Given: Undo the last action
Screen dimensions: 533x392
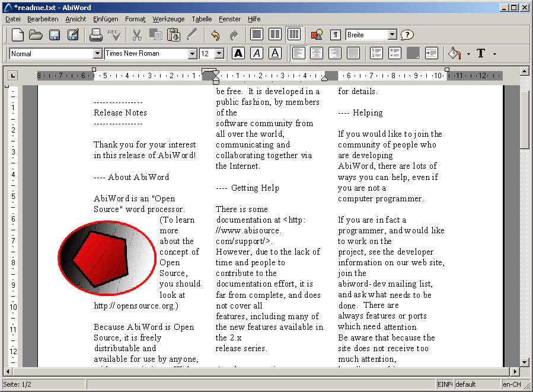Looking at the screenshot, I should point(215,34).
